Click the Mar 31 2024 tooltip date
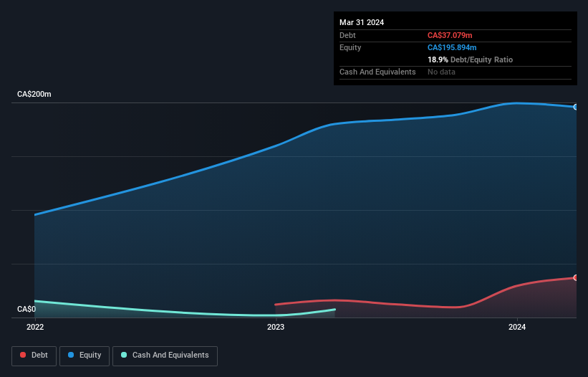588x377 pixels. (362, 22)
